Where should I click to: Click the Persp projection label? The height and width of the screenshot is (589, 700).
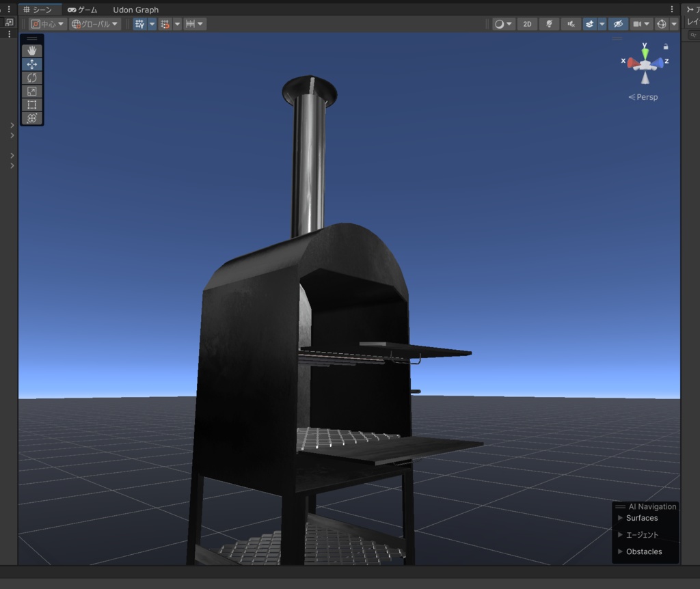[647, 97]
